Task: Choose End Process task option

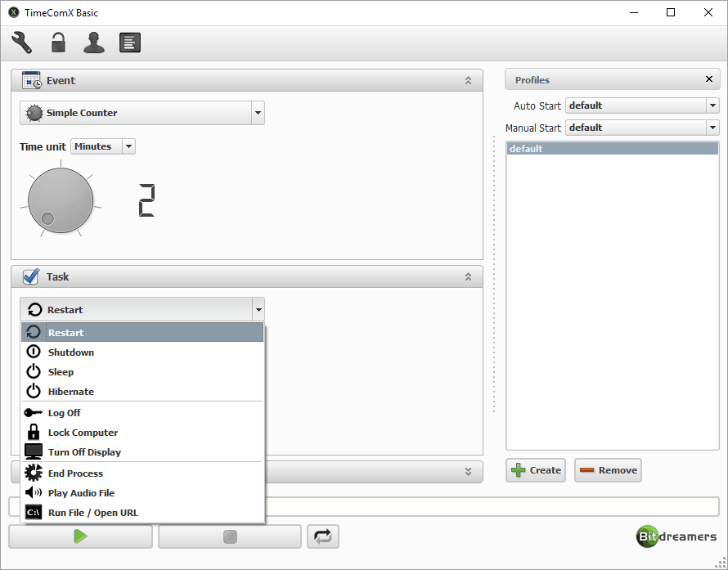Action: click(142, 474)
